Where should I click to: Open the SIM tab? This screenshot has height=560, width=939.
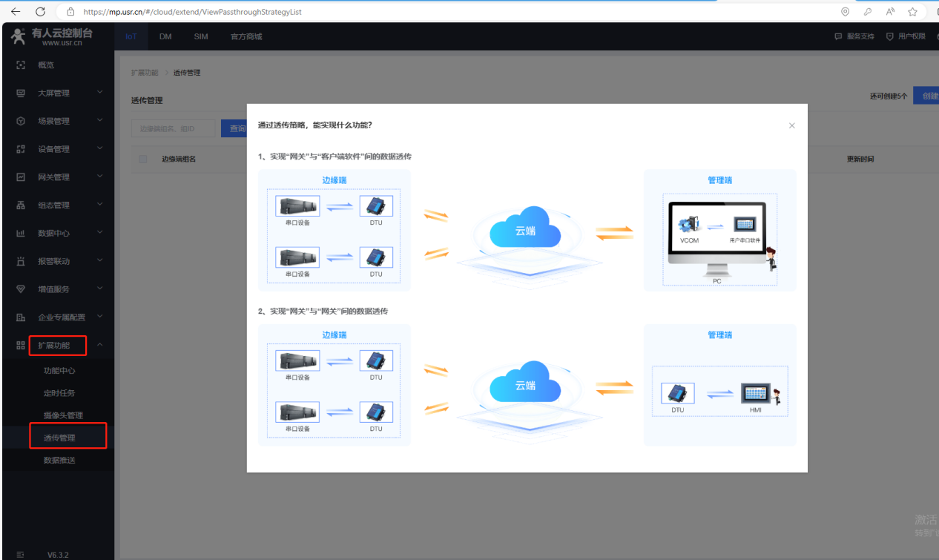pyautogui.click(x=201, y=36)
